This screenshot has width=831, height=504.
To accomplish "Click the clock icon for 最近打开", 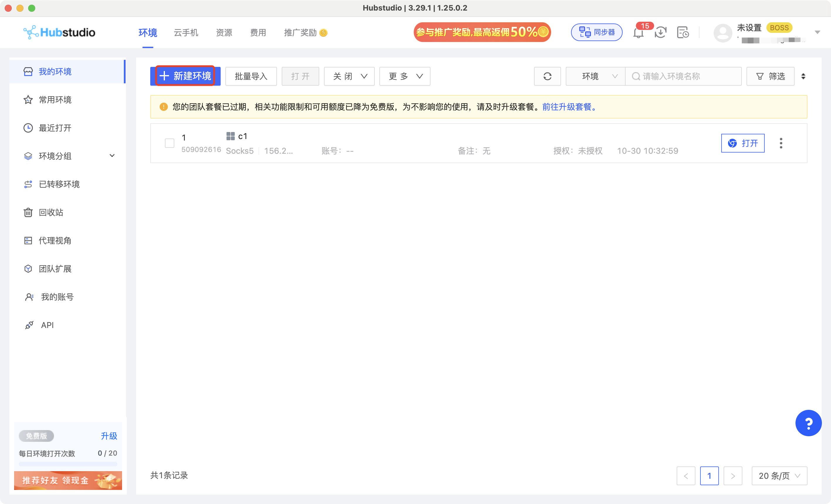I will (28, 128).
